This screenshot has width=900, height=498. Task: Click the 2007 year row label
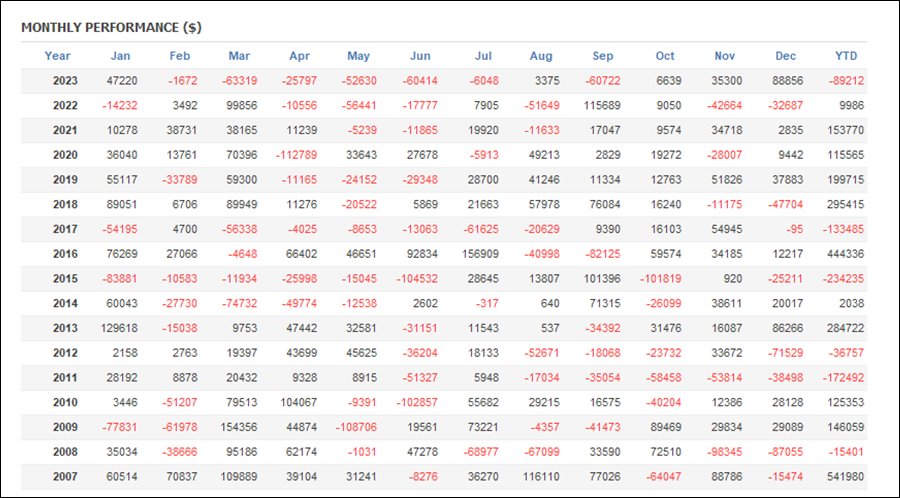[x=65, y=477]
